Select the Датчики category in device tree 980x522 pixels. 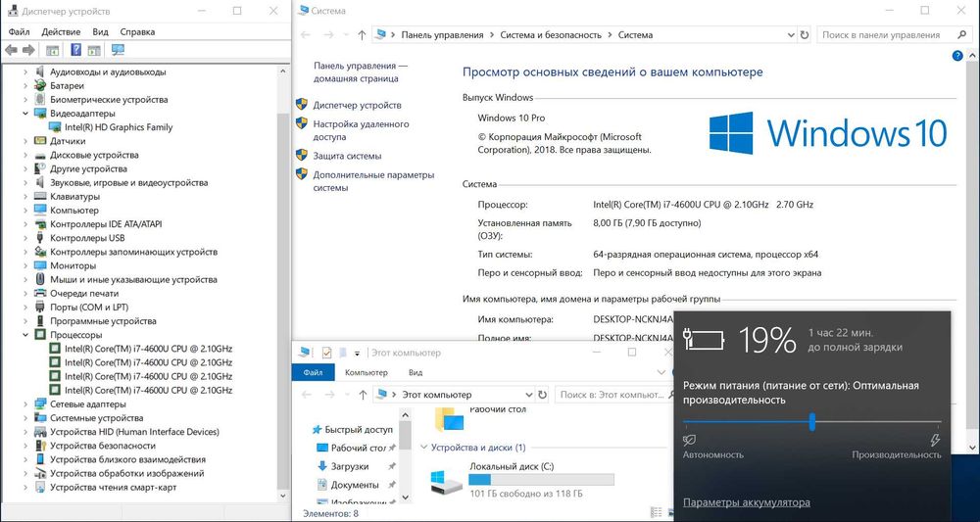[x=68, y=141]
